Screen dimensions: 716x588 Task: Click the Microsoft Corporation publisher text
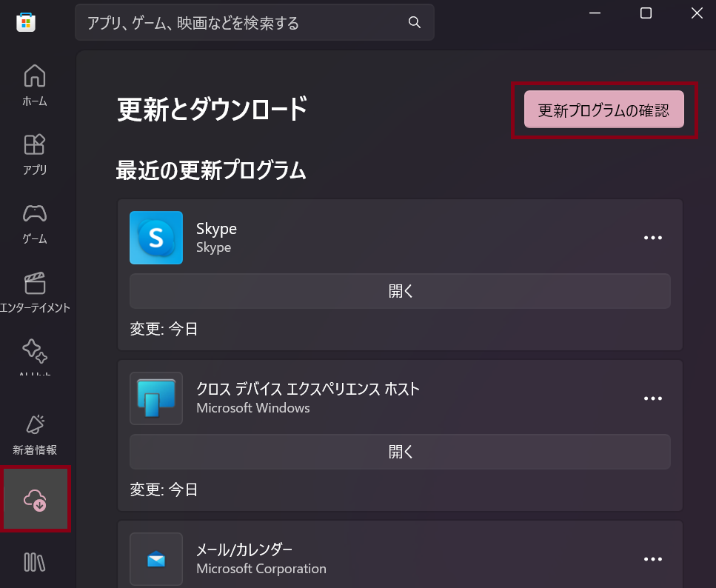261,569
